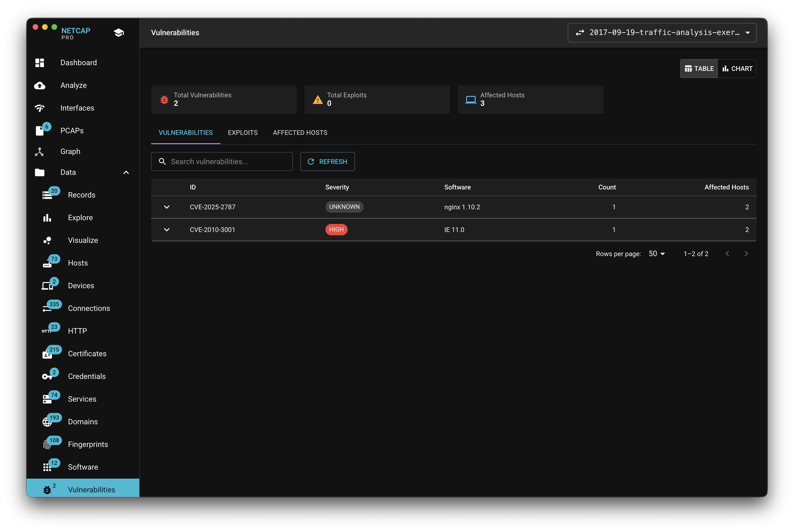Screen dimensions: 794x532
Task: Click the ID column header
Action: tap(193, 187)
